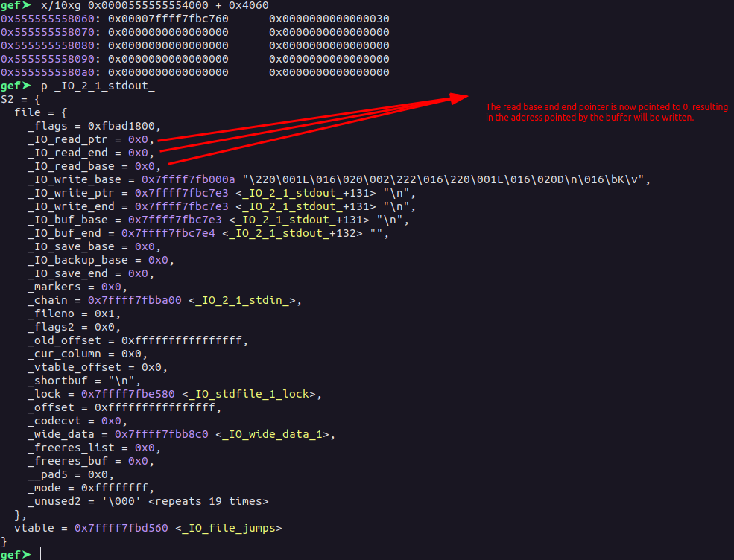
Task: Click the _IO_buf_end address 0x7ffff7fbc7e4
Action: (168, 233)
